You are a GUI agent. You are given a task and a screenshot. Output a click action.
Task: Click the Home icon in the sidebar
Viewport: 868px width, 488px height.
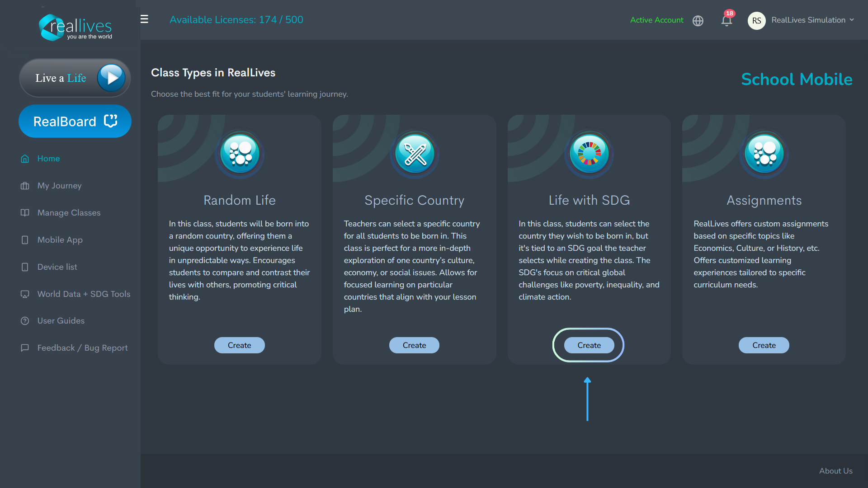[25, 159]
